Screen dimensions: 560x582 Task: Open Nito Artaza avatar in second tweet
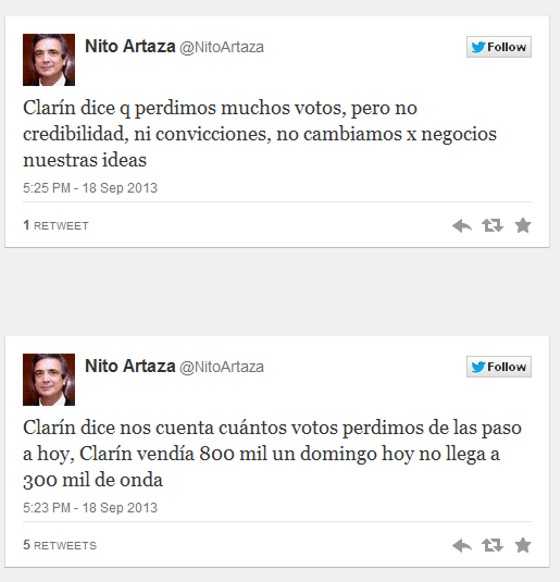49,380
